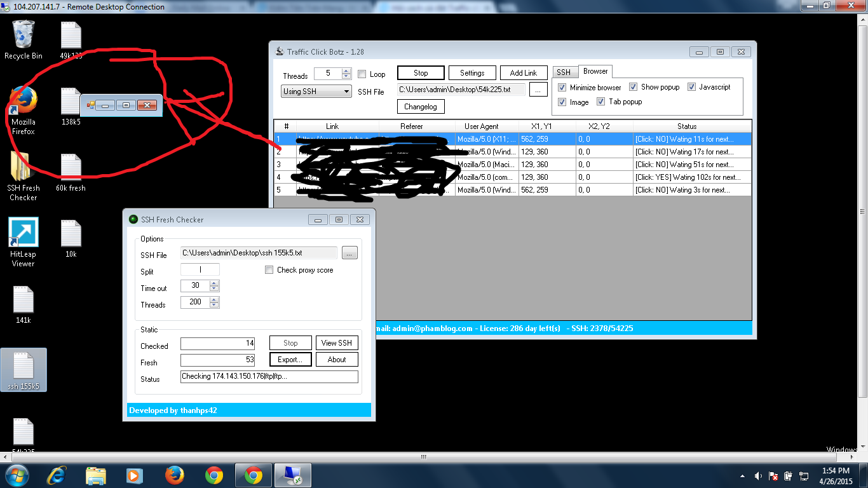Click the Fresh count field
868x488 pixels.
coord(218,360)
